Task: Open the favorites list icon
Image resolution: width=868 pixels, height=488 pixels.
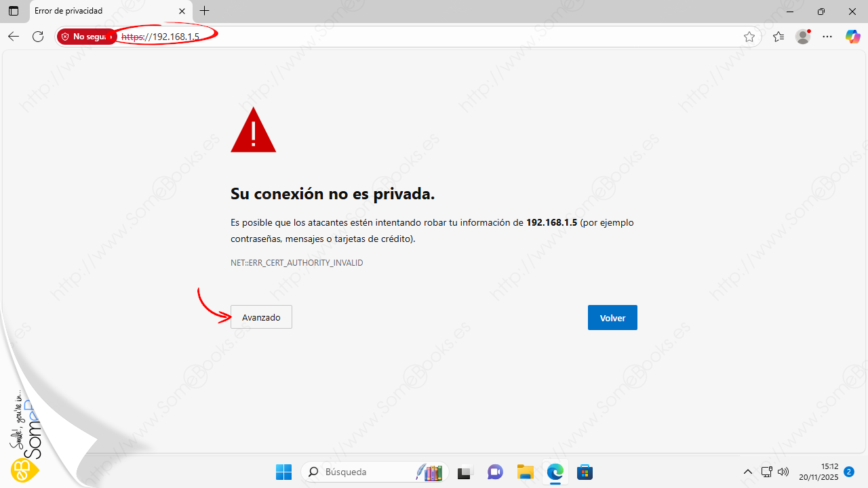Action: coord(778,37)
